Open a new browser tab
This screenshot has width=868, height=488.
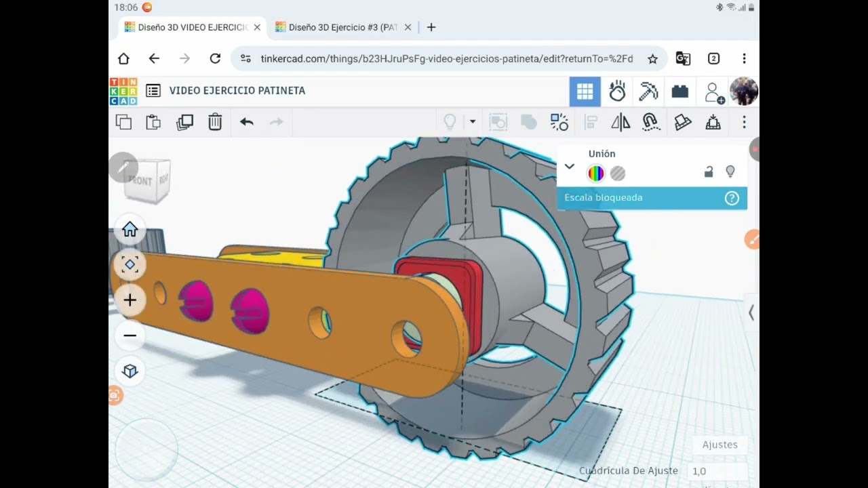pyautogui.click(x=431, y=27)
